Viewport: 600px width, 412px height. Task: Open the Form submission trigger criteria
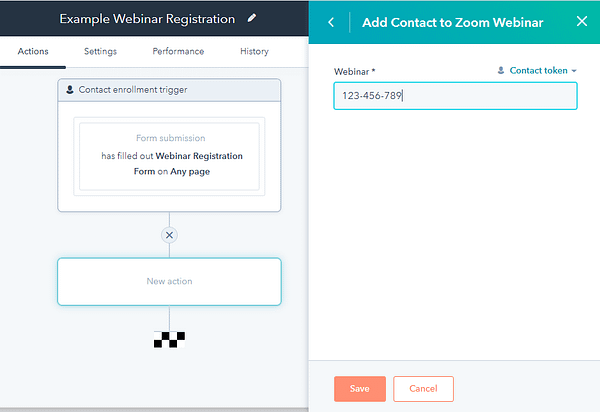(x=169, y=156)
